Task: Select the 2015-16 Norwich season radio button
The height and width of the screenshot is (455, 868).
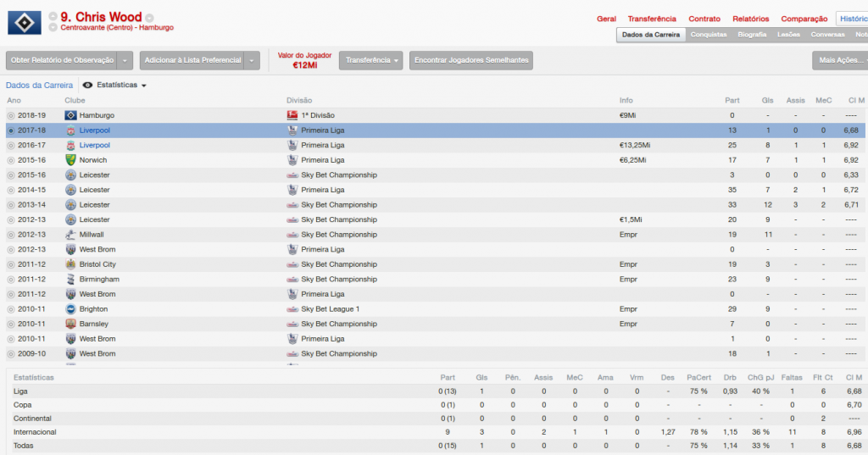Action: point(11,160)
